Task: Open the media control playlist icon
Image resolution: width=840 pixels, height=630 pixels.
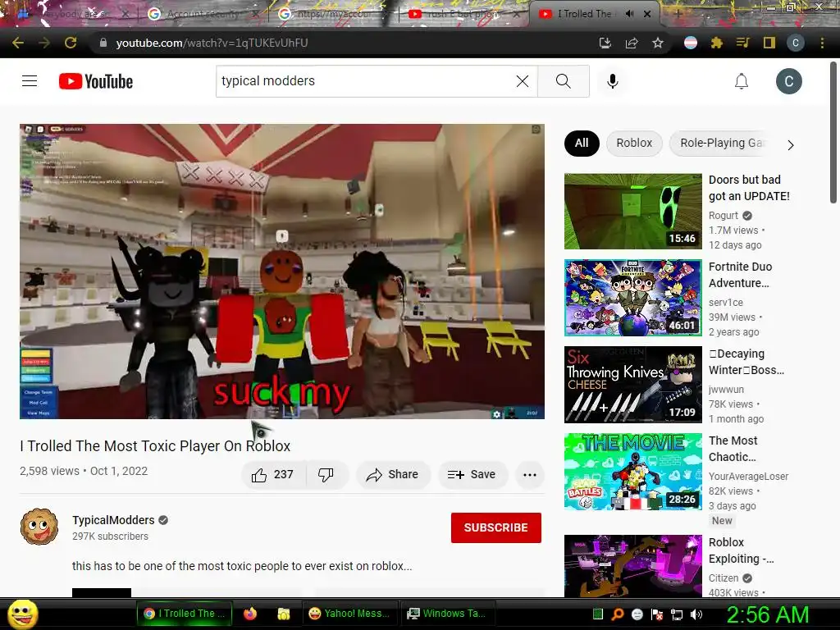Action: point(742,43)
